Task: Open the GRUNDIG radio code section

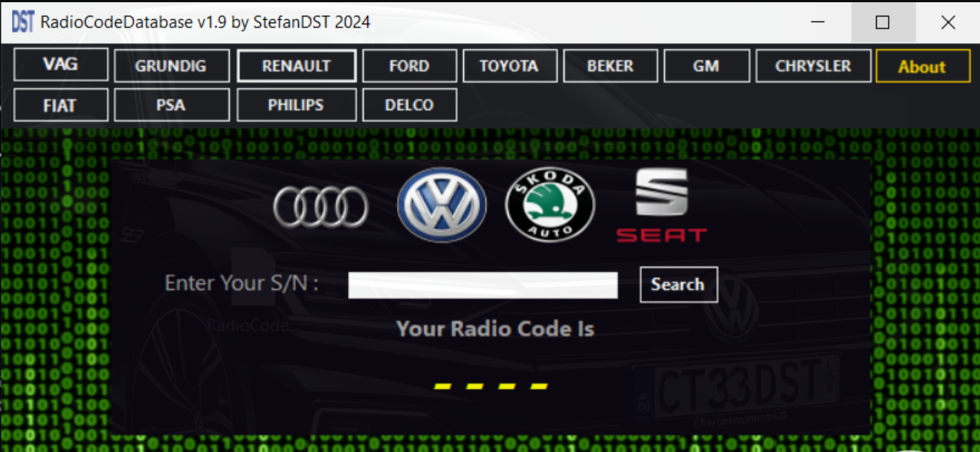Action: [x=171, y=65]
